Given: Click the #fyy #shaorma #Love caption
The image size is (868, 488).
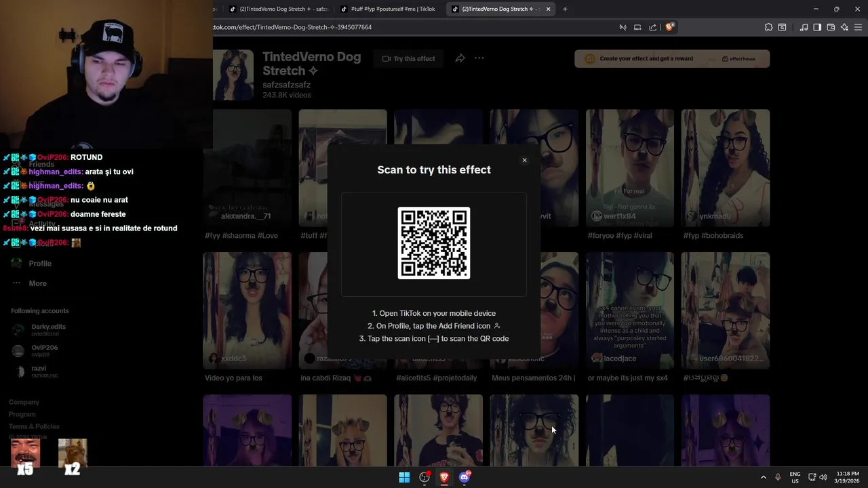Looking at the screenshot, I should [x=241, y=236].
